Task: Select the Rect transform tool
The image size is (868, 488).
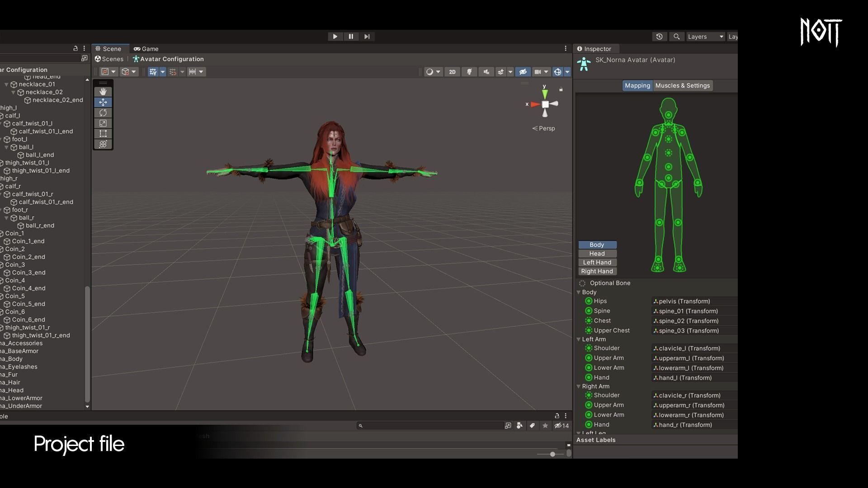Action: click(x=103, y=133)
